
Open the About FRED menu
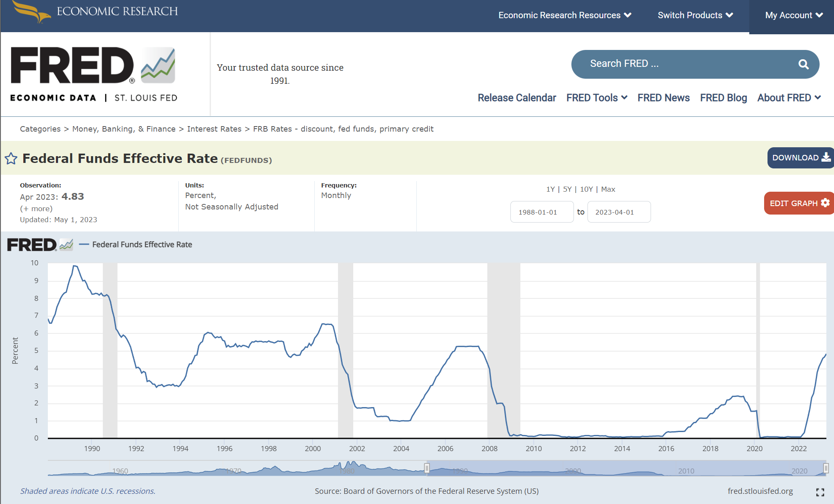click(789, 98)
